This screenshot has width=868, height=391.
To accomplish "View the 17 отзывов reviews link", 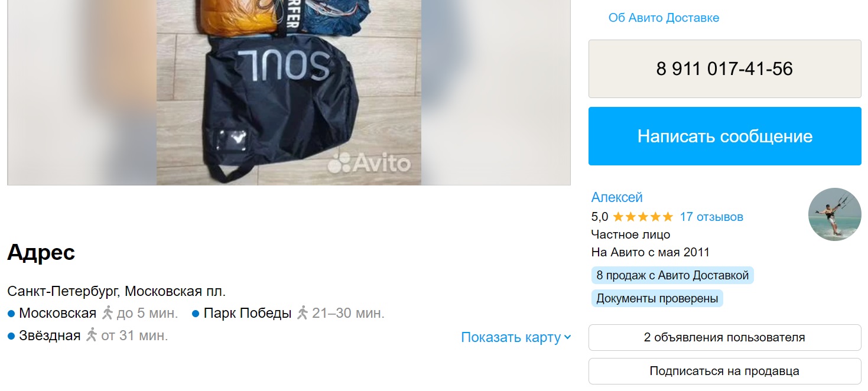I will (711, 217).
